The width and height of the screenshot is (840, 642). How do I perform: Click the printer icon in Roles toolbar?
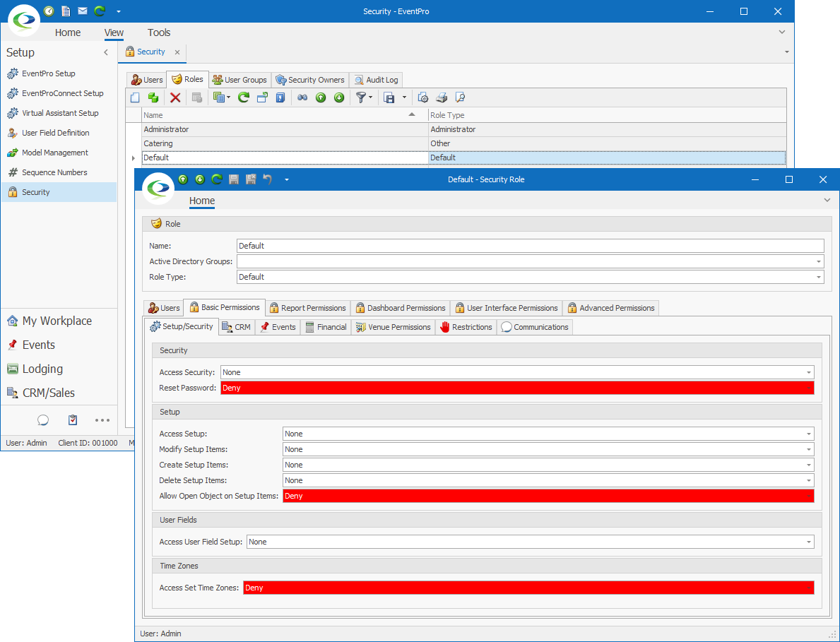click(x=442, y=97)
